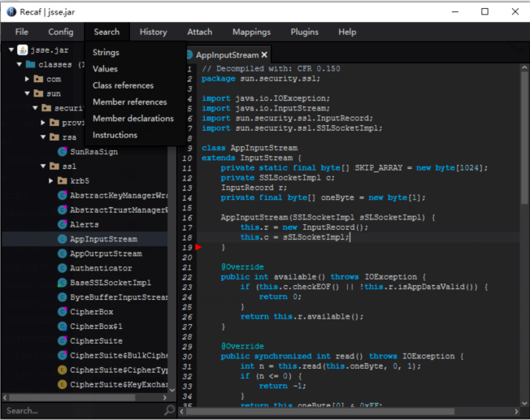Choose Strings from the Search menu
Screen dimensions: 530x420
pyautogui.click(x=106, y=52)
